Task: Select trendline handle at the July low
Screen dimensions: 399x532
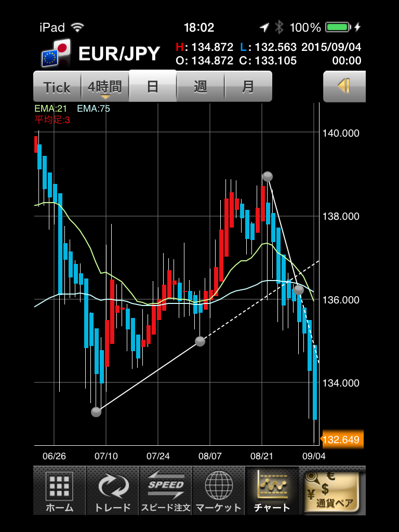Action: (96, 412)
